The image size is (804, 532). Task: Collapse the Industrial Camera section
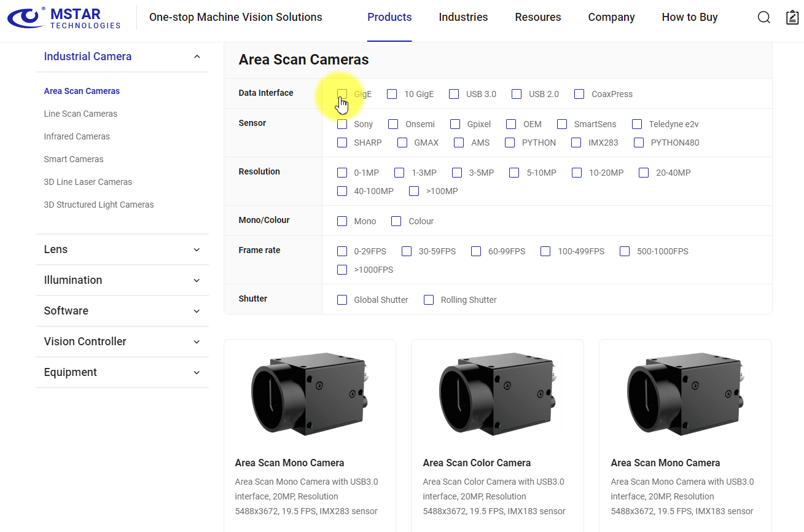point(197,57)
